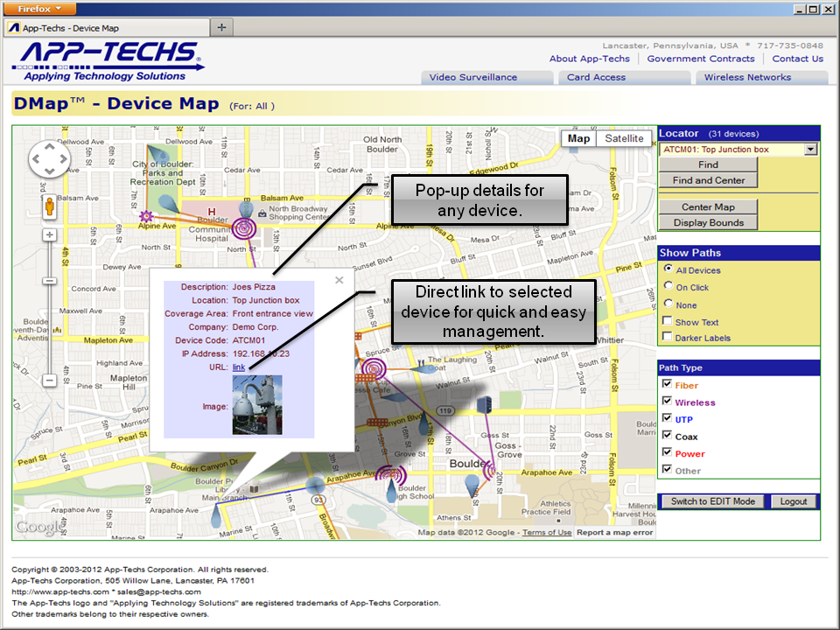Pan the map right with arrow control
The image size is (840, 630).
(63, 159)
